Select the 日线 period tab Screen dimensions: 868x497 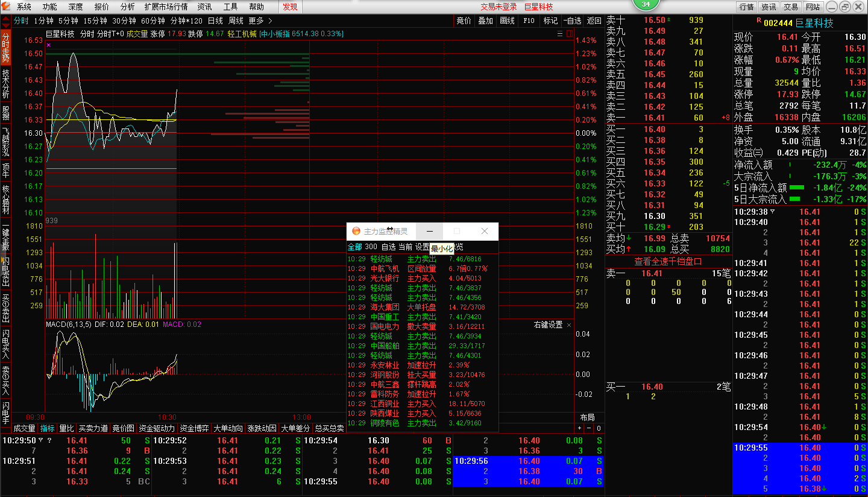(215, 21)
